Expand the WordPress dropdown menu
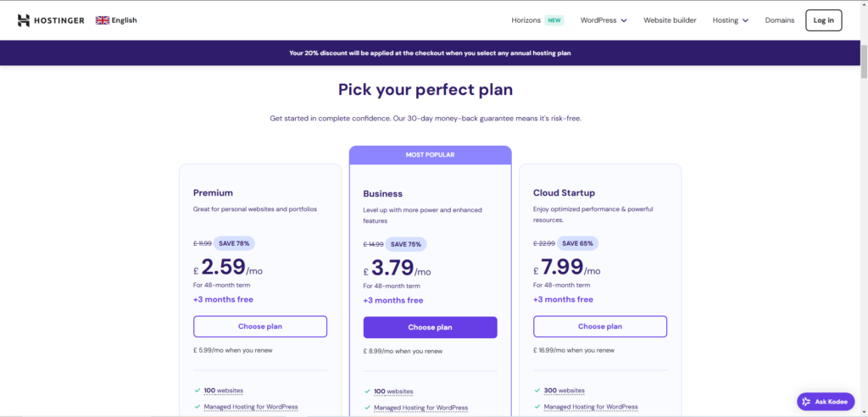 (x=604, y=20)
